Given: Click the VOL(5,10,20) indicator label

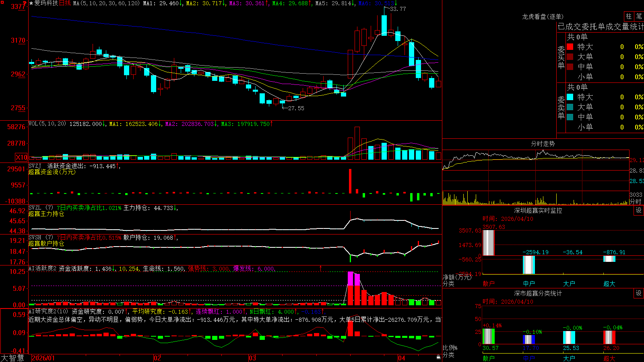Looking at the screenshot, I should coord(47,123).
